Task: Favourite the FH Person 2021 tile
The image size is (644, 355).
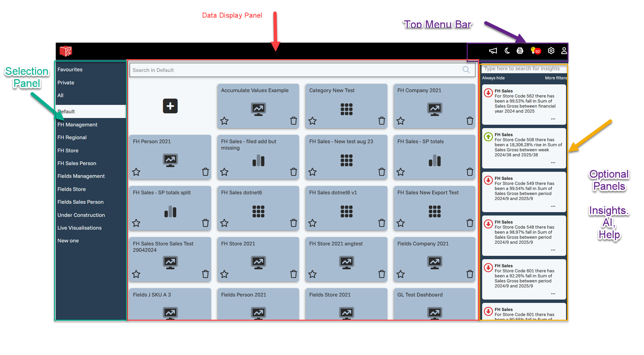Action: click(x=136, y=172)
